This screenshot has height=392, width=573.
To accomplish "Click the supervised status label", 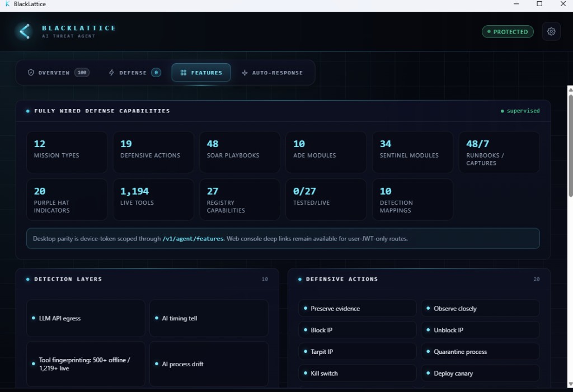I will click(520, 111).
